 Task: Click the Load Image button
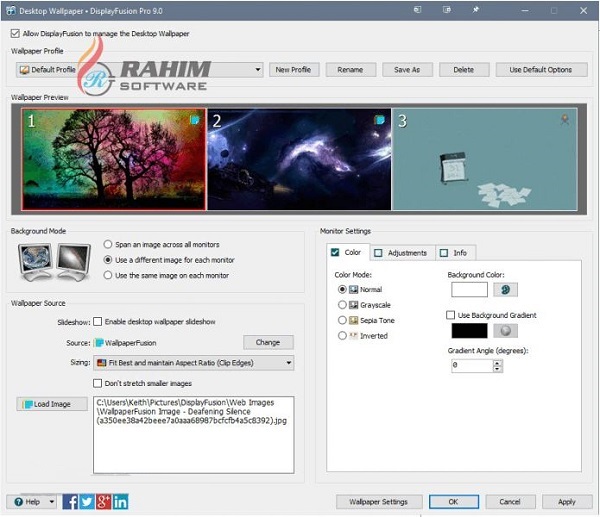point(52,404)
